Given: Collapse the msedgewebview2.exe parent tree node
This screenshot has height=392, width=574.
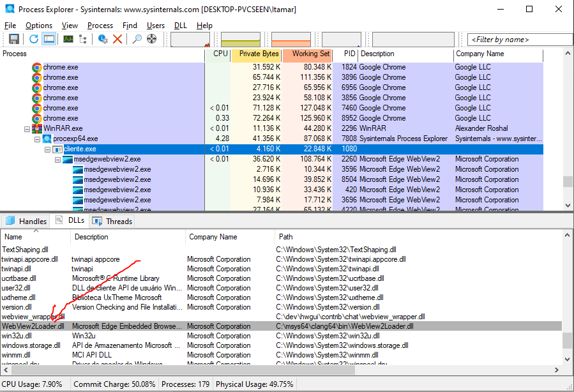Looking at the screenshot, I should point(58,160).
